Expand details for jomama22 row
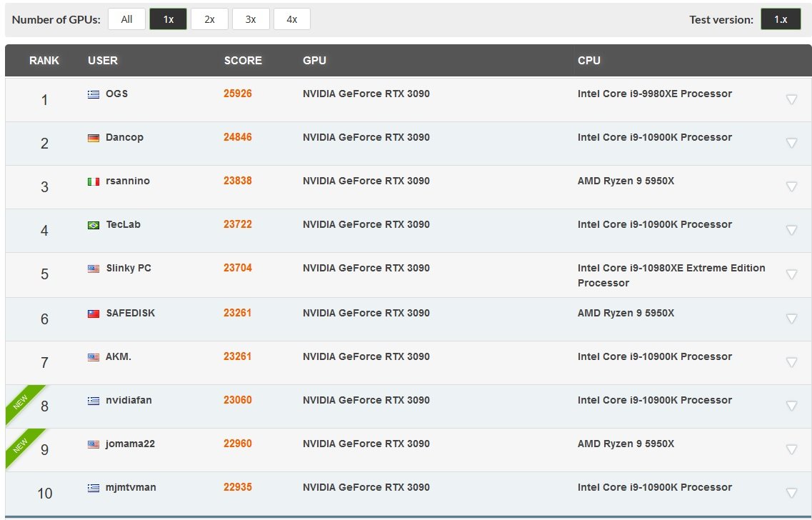This screenshot has width=812, height=520. click(x=791, y=449)
